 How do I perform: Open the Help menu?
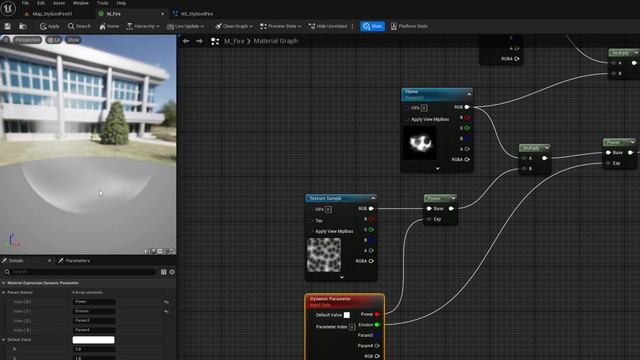[x=121, y=3]
